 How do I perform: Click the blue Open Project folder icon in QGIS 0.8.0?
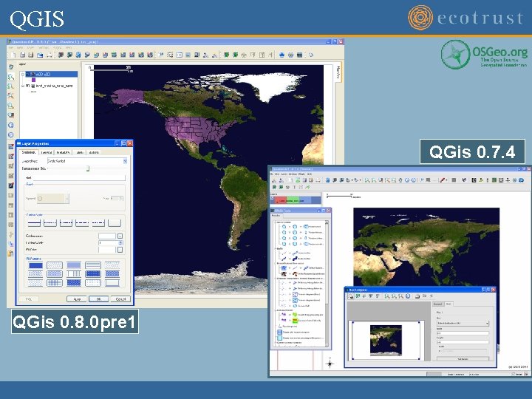[x=40, y=55]
